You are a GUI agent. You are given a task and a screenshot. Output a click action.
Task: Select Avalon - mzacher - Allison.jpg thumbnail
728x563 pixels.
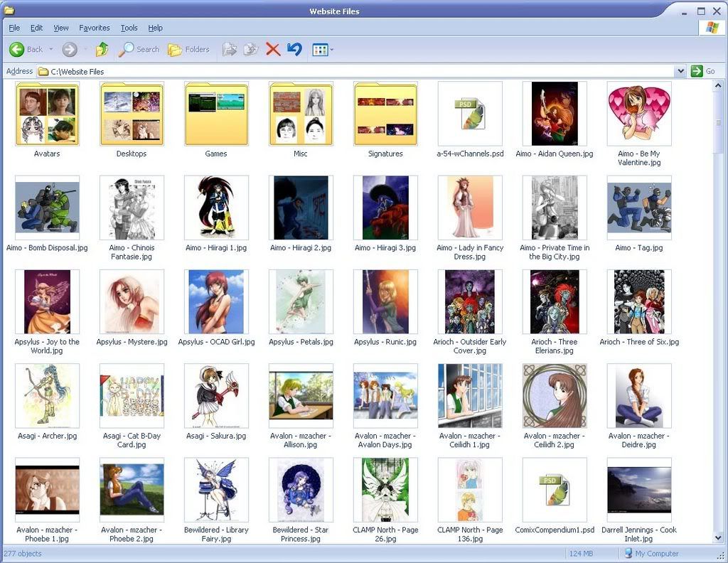[301, 396]
